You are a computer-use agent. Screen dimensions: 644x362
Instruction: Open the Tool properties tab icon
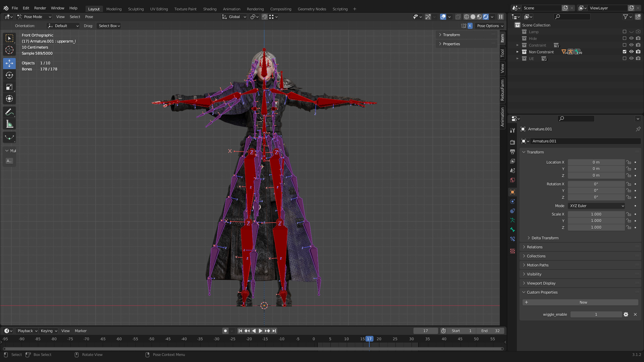[513, 130]
